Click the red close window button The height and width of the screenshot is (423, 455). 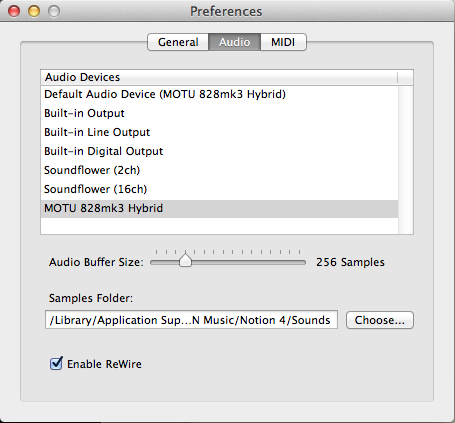[14, 11]
